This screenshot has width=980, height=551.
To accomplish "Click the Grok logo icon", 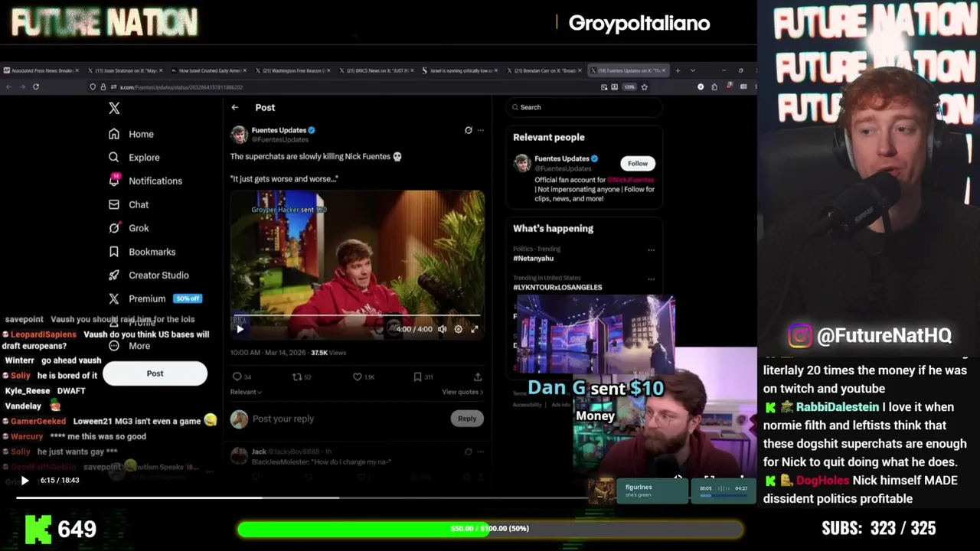I will pyautogui.click(x=114, y=228).
